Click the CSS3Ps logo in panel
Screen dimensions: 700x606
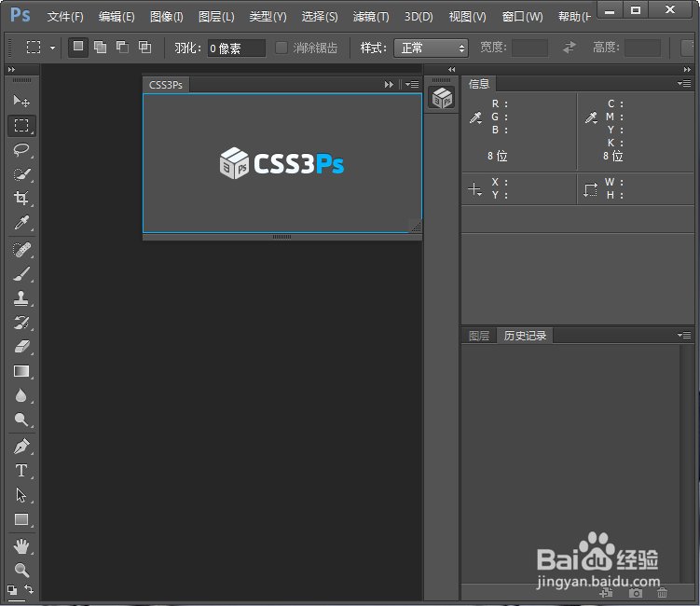pos(282,163)
